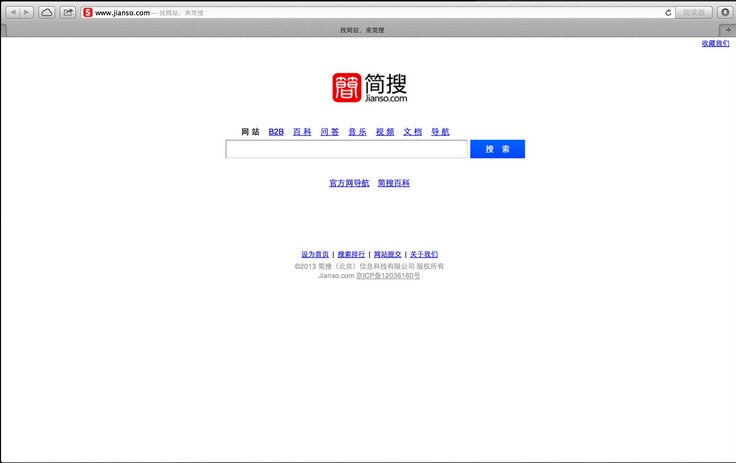Open the 搜索排行 footer link
736x463 pixels.
pos(351,255)
